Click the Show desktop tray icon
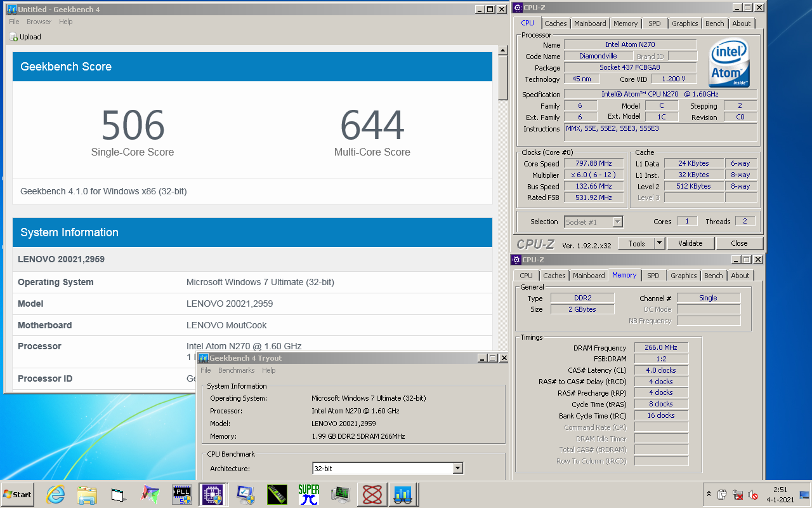Viewport: 812px width, 508px height. (804, 495)
